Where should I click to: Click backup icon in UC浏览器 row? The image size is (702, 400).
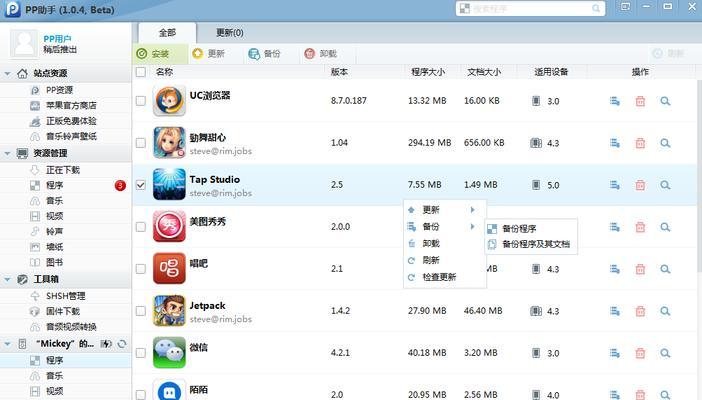click(x=615, y=101)
